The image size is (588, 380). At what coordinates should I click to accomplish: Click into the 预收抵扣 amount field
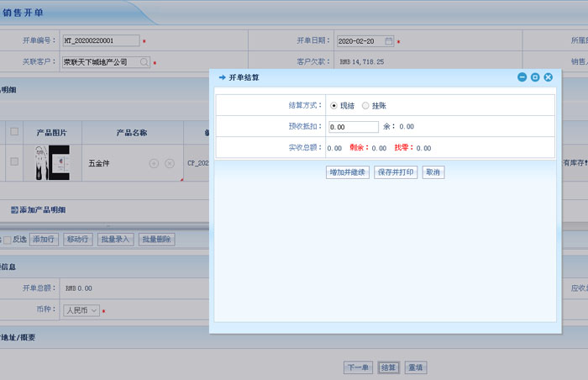click(x=354, y=127)
